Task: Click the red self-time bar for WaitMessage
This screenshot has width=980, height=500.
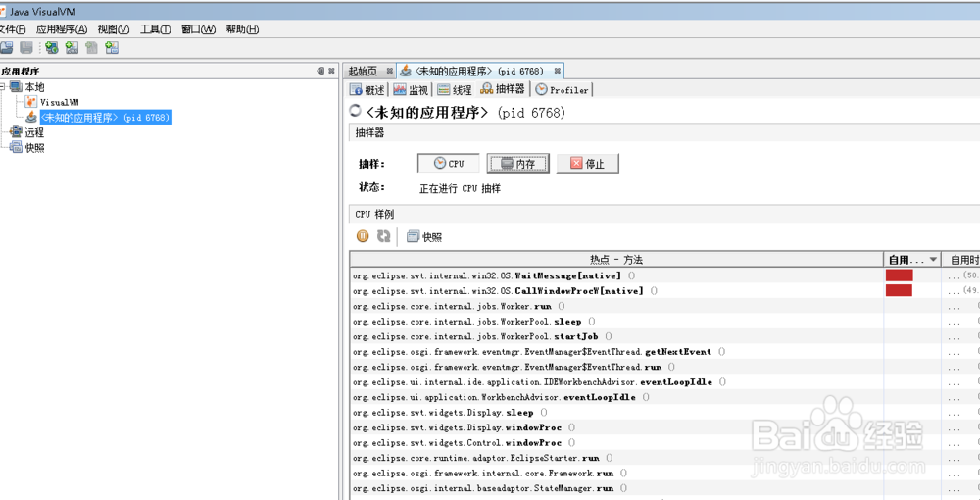Action: (900, 275)
